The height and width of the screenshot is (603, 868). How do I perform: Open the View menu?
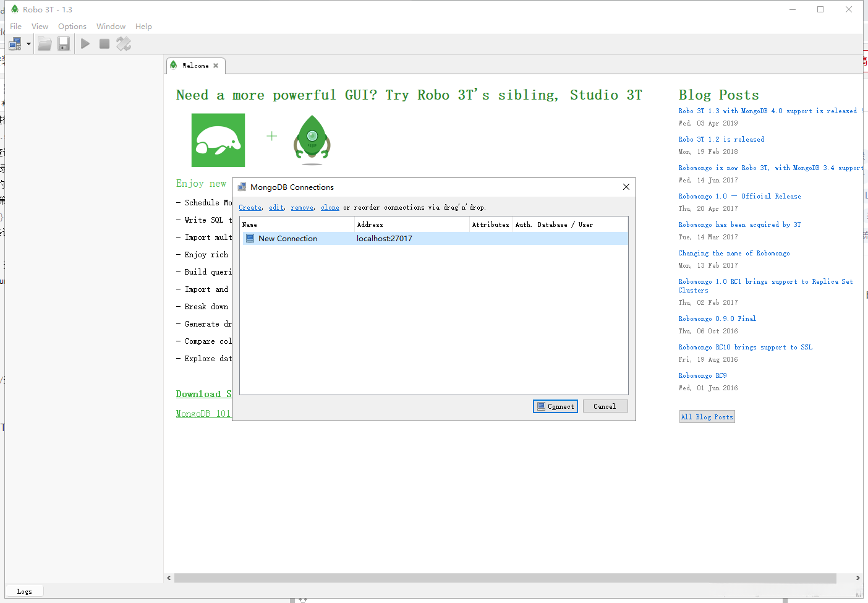pos(40,27)
